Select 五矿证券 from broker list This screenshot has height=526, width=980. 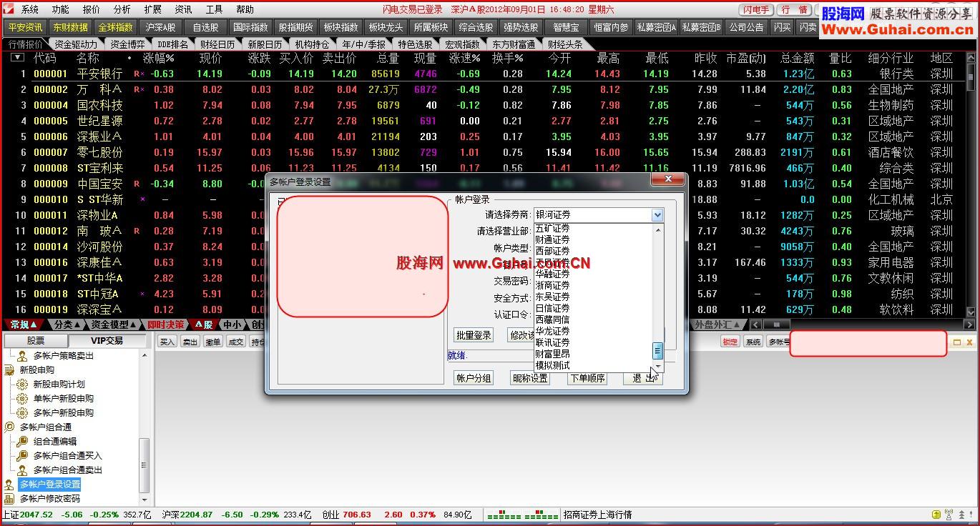tap(552, 228)
